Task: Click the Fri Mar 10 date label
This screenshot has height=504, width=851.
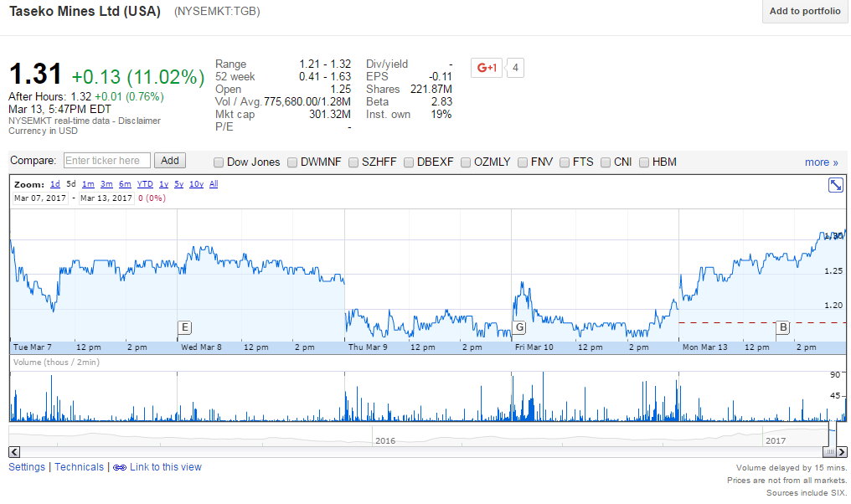Action: pos(534,347)
